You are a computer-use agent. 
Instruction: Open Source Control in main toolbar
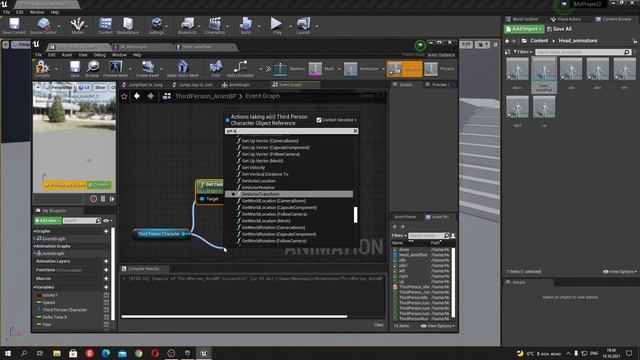pos(43,26)
